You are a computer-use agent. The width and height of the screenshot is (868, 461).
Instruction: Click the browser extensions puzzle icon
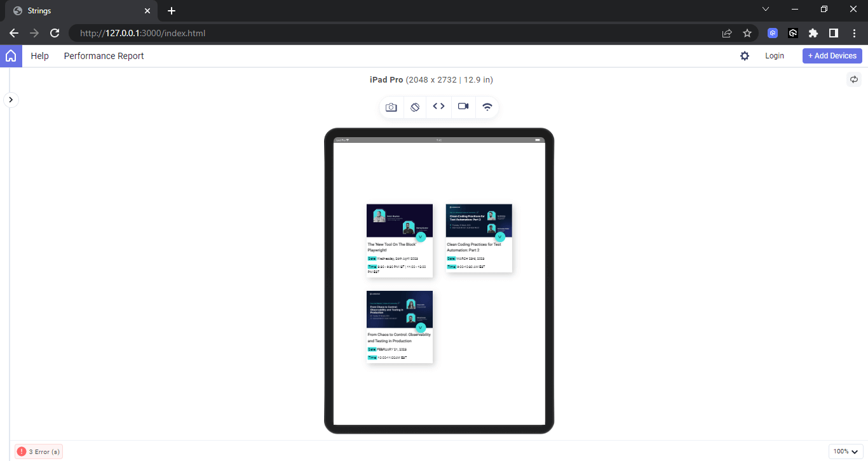[813, 32]
